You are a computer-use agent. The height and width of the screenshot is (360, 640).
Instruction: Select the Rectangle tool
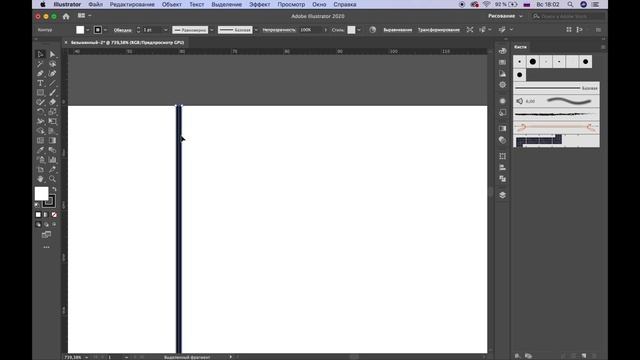coord(40,93)
